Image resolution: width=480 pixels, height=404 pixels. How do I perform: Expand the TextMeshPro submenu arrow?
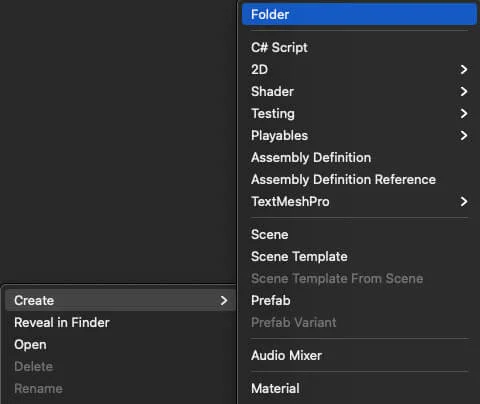click(464, 201)
